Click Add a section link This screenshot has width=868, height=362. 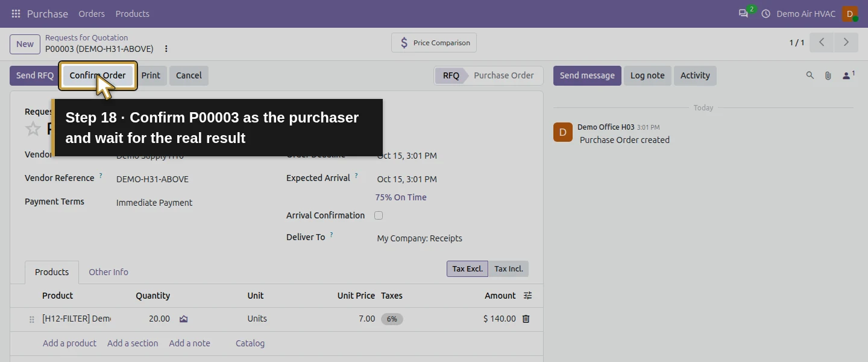(x=133, y=343)
